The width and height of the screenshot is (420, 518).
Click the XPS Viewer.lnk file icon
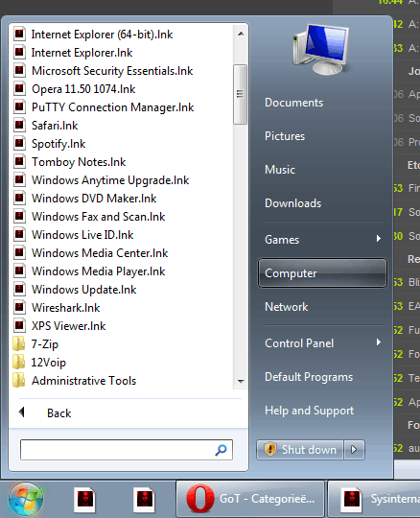coord(19,326)
